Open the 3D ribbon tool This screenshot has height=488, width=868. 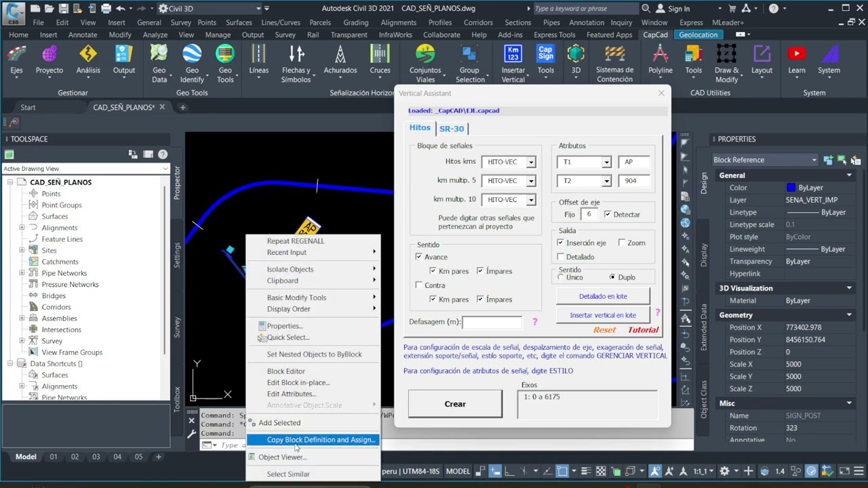coord(576,60)
